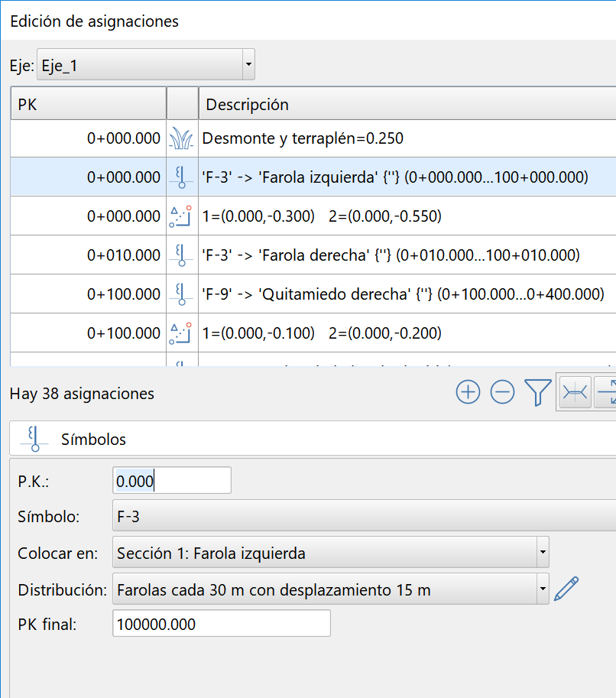616x698 pixels.
Task: Click symbol icon in Farola derecha row
Action: [182, 255]
